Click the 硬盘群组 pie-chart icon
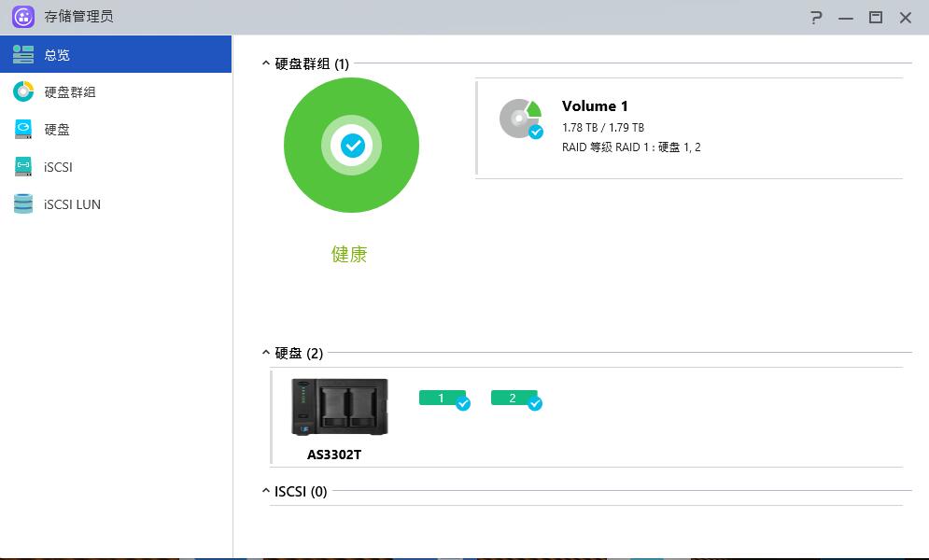This screenshot has width=929, height=560. (x=21, y=91)
